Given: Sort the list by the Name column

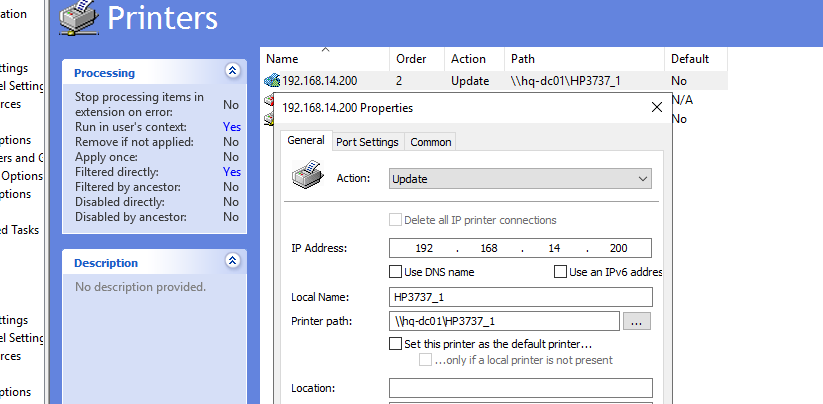Looking at the screenshot, I should 282,59.
